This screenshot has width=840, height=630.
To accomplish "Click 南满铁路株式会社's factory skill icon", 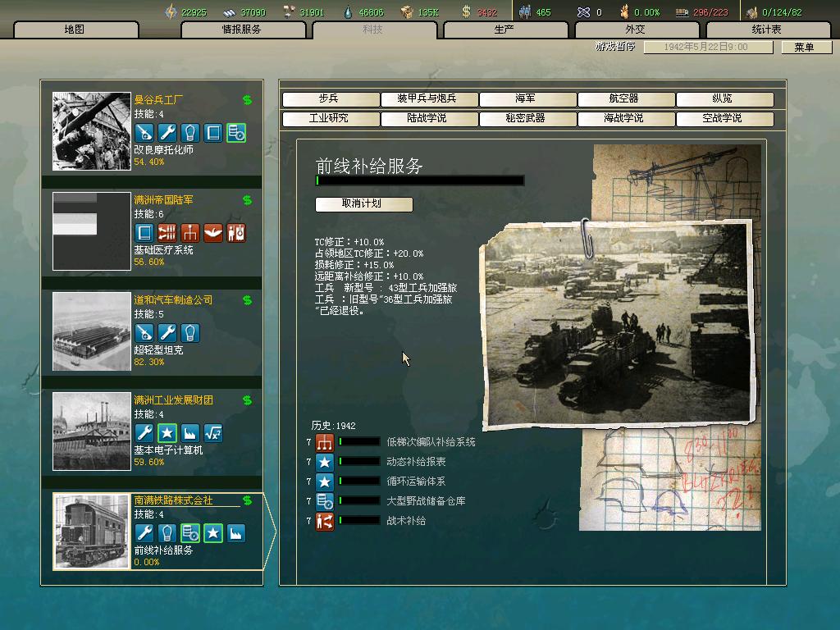I will pyautogui.click(x=236, y=533).
